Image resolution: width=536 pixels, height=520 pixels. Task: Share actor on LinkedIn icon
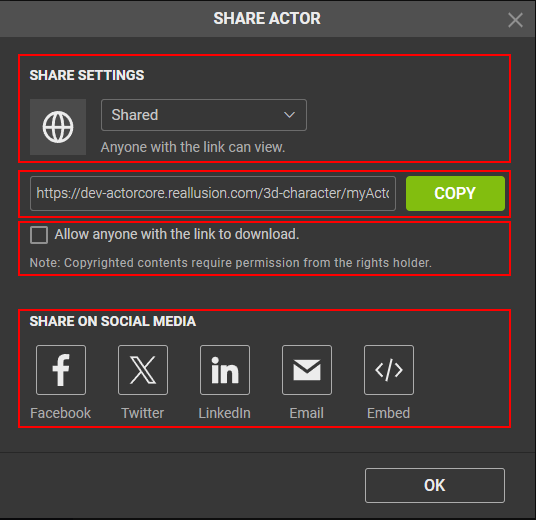click(225, 370)
